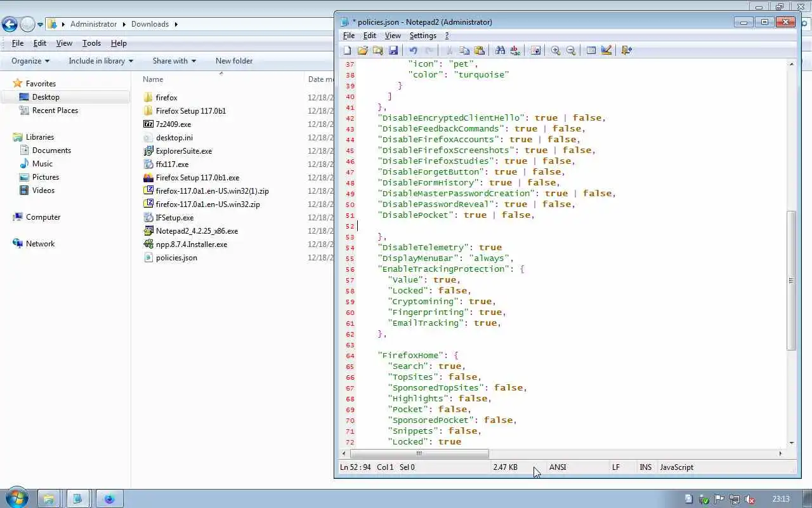Select Recent Places in navigation pane
Screen dimensions: 812x508
tap(55, 110)
